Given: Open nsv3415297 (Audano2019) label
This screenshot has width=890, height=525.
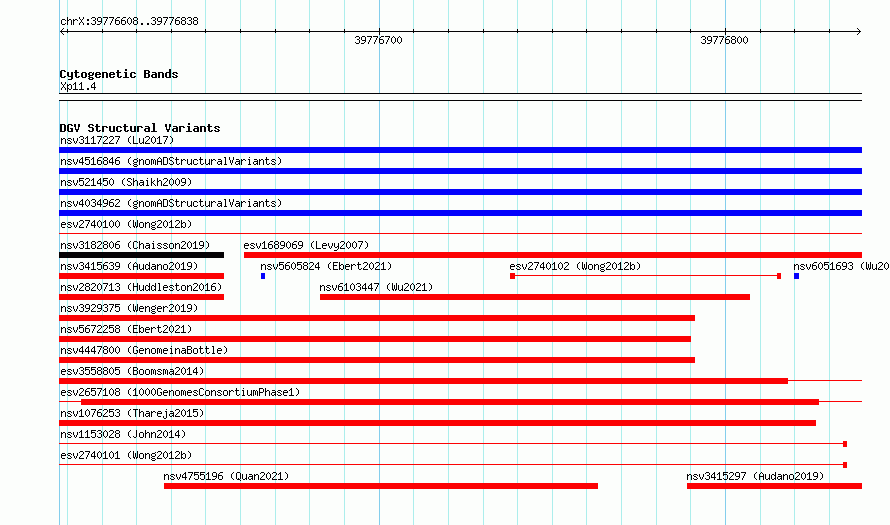Looking at the screenshot, I should (755, 476).
